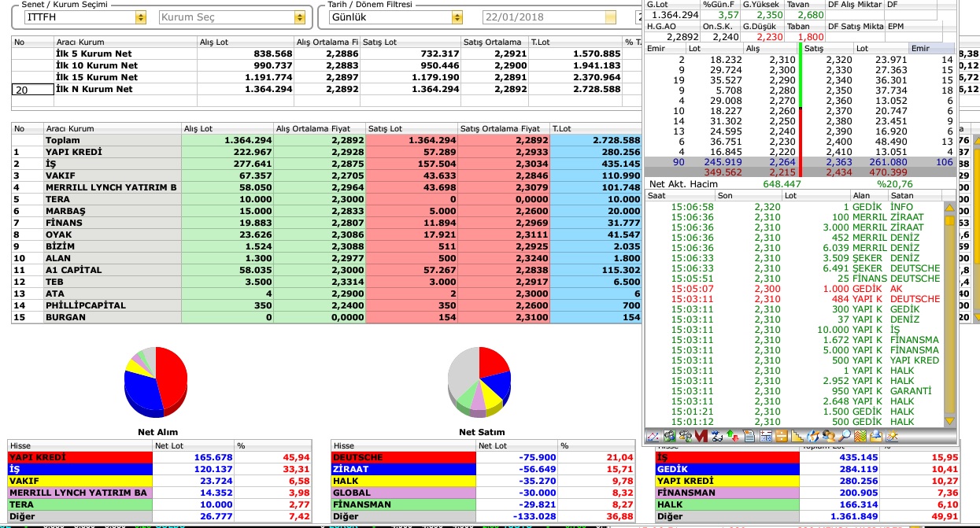This screenshot has height=528, width=980.
Task: Select the BURGAN broker row
Action: pyautogui.click(x=326, y=317)
